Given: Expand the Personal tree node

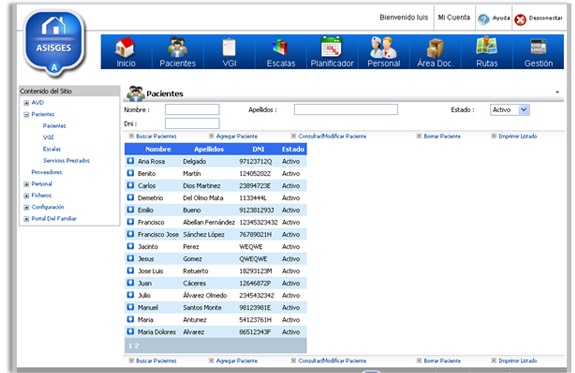Looking at the screenshot, I should (26, 184).
